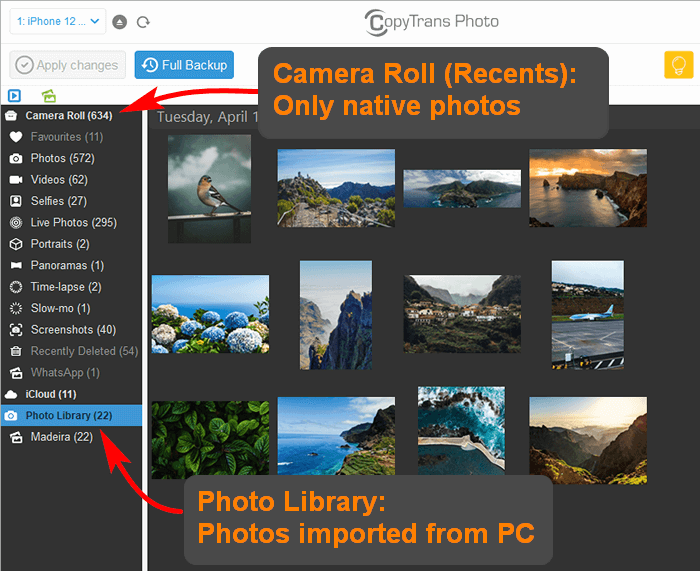Select the bird on railing photo

coord(209,189)
